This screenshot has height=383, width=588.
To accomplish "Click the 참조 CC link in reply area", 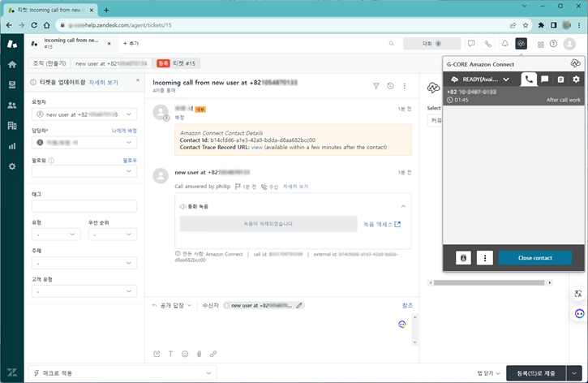I will (407, 305).
